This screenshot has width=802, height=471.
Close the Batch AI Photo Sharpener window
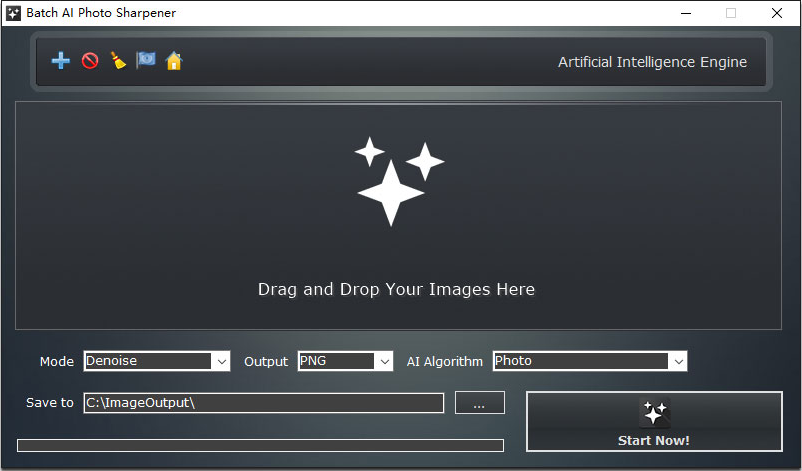point(776,13)
